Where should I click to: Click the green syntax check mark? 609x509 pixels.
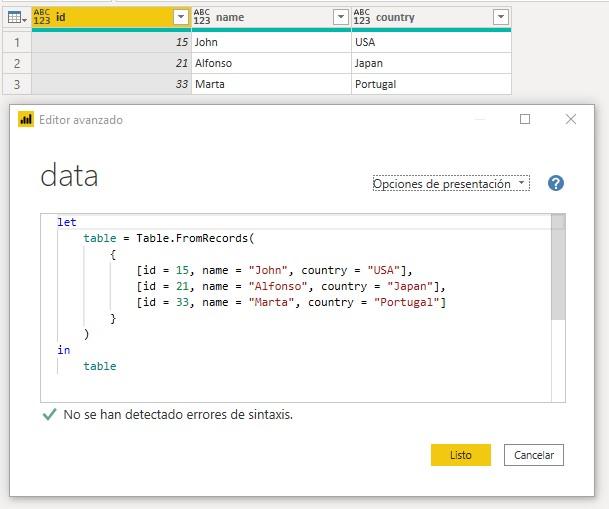(x=49, y=415)
